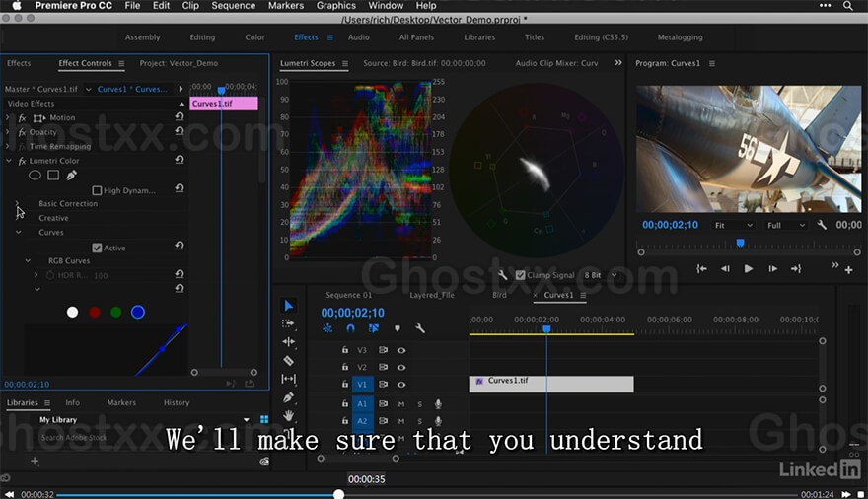
Task: Toggle Clamp Signal checkbox
Action: coord(521,275)
